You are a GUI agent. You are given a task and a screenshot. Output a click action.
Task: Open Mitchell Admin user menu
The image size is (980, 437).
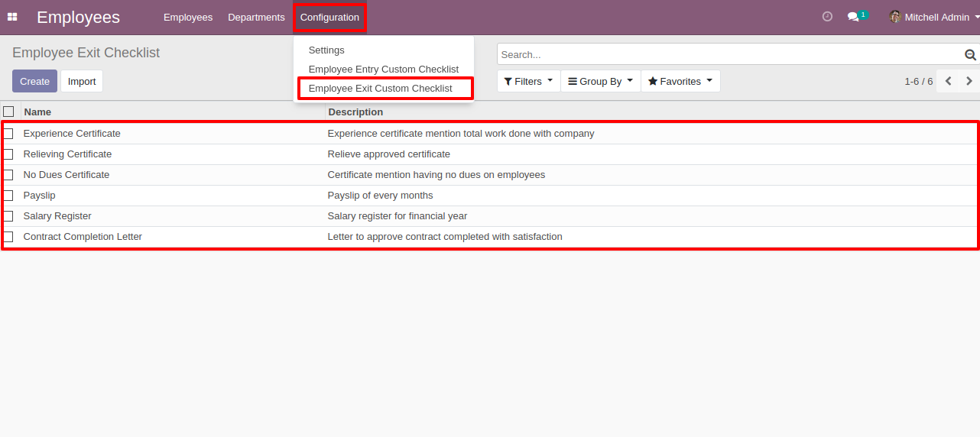pos(933,17)
